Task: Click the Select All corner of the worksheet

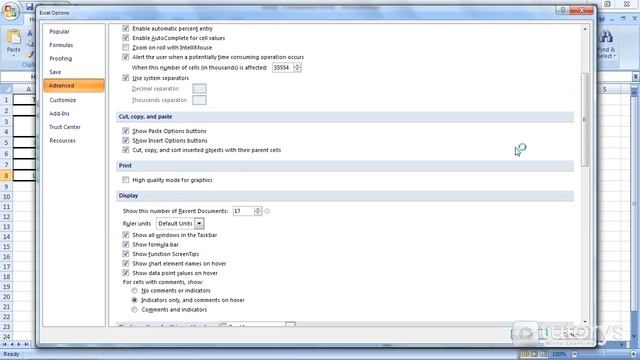Action: click(6, 89)
